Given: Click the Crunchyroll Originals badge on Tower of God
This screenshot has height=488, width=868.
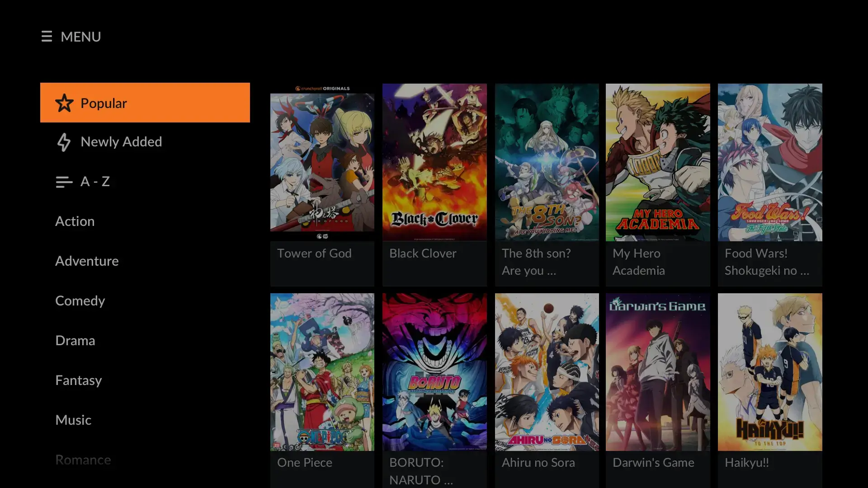Looking at the screenshot, I should 322,88.
